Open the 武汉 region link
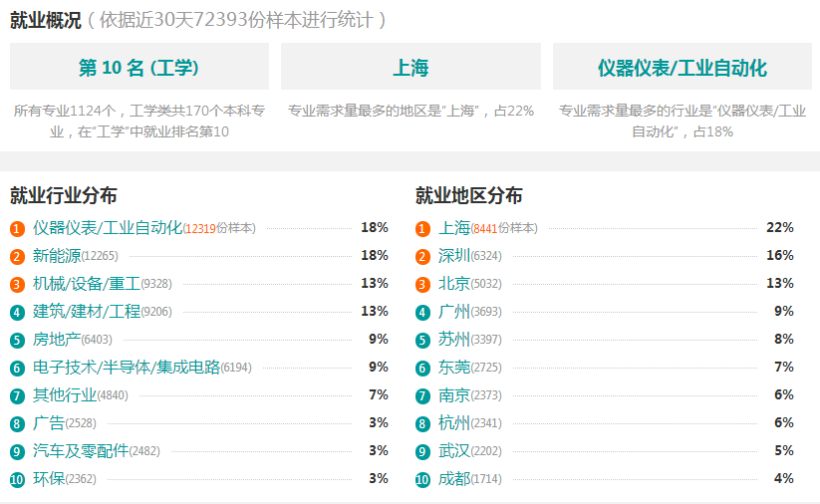The width and height of the screenshot is (820, 504). [454, 450]
